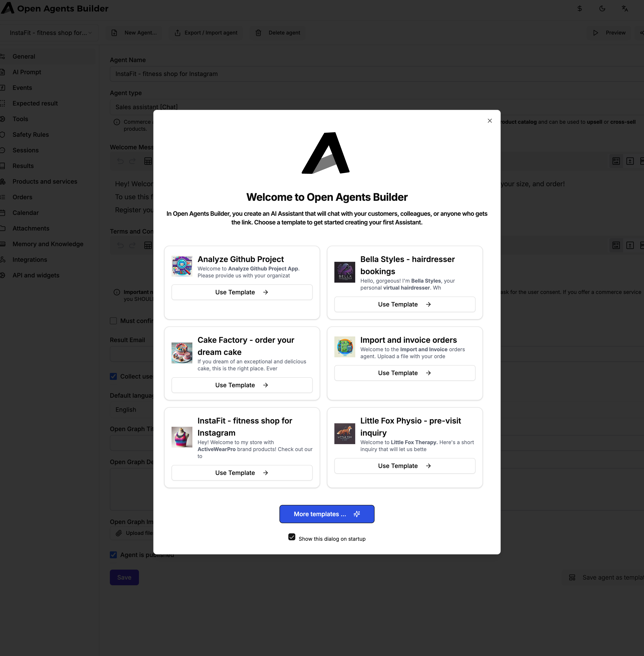
Task: Click the More templates button
Action: pos(327,514)
